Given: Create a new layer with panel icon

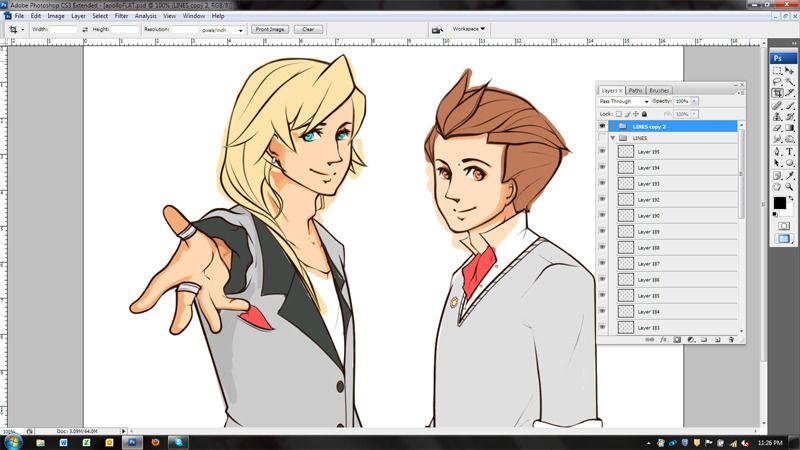Looking at the screenshot, I should (717, 339).
